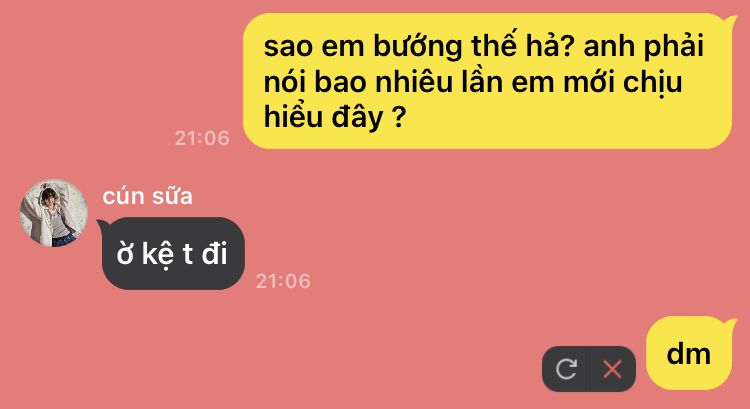Cancel the unsent "dm" message with the red X
750x409 pixels.
click(613, 369)
